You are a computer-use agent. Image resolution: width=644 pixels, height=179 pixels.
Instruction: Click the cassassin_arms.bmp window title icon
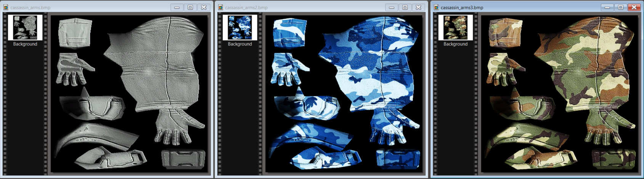point(6,7)
